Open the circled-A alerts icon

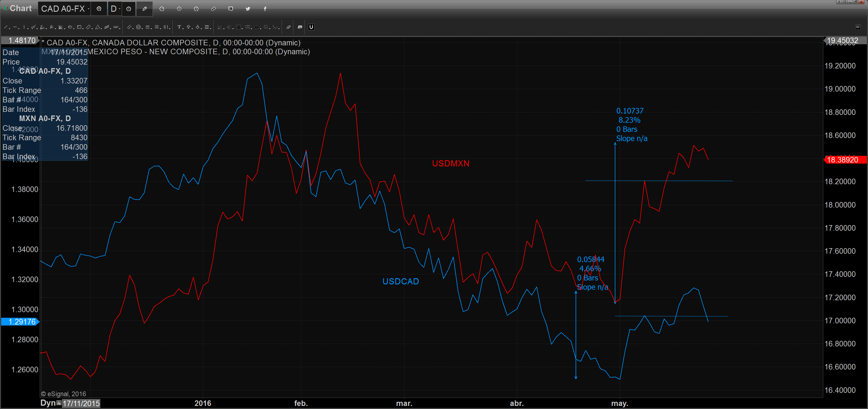196,9
